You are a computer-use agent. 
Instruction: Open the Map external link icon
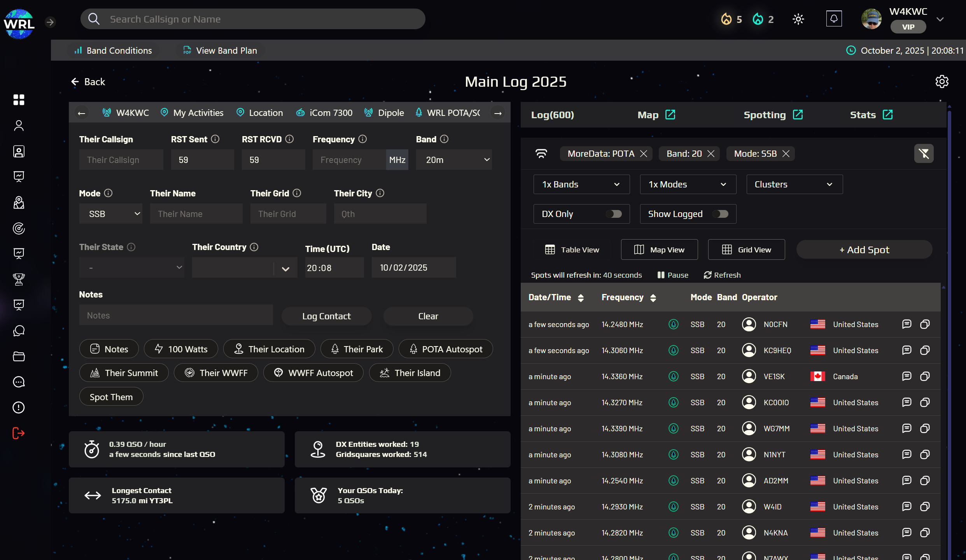point(670,115)
